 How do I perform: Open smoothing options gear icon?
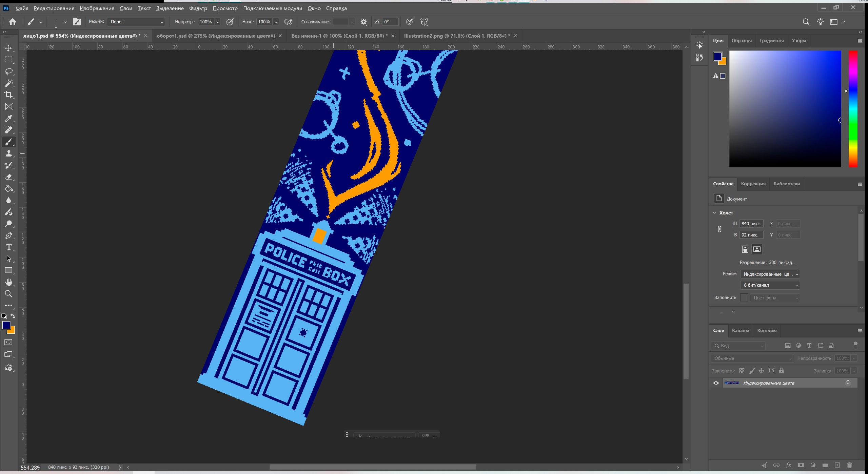point(363,22)
